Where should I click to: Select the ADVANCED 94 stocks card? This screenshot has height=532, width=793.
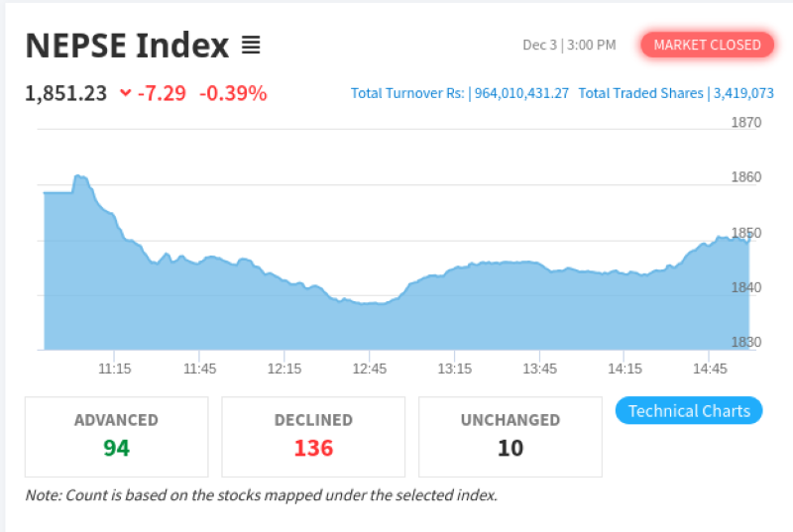116,437
